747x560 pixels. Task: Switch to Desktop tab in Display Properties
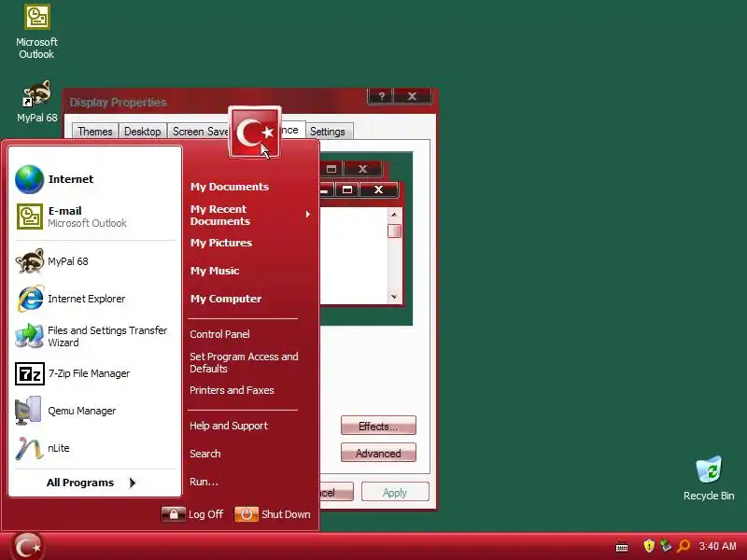coord(143,132)
